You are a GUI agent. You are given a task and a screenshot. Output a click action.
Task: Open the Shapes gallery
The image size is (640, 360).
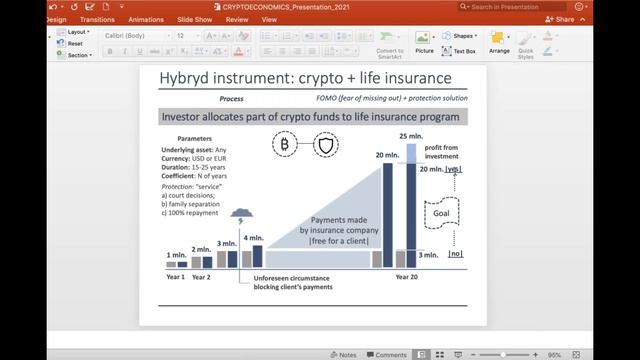(460, 36)
